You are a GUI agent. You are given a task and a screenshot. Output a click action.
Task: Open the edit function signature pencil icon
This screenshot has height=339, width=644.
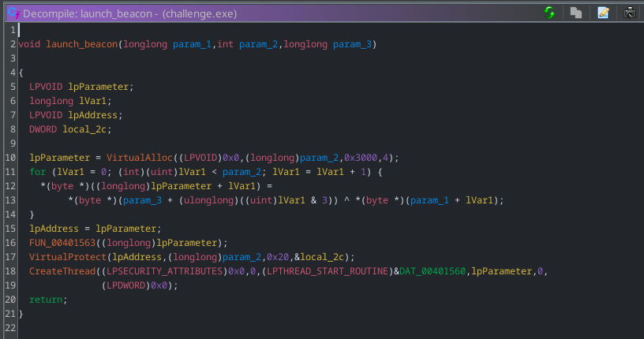pos(603,13)
